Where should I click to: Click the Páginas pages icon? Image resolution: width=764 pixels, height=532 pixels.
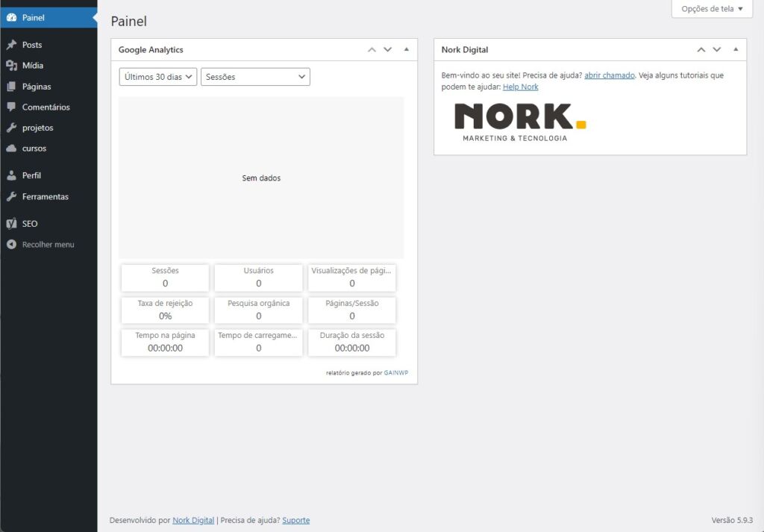tap(11, 87)
